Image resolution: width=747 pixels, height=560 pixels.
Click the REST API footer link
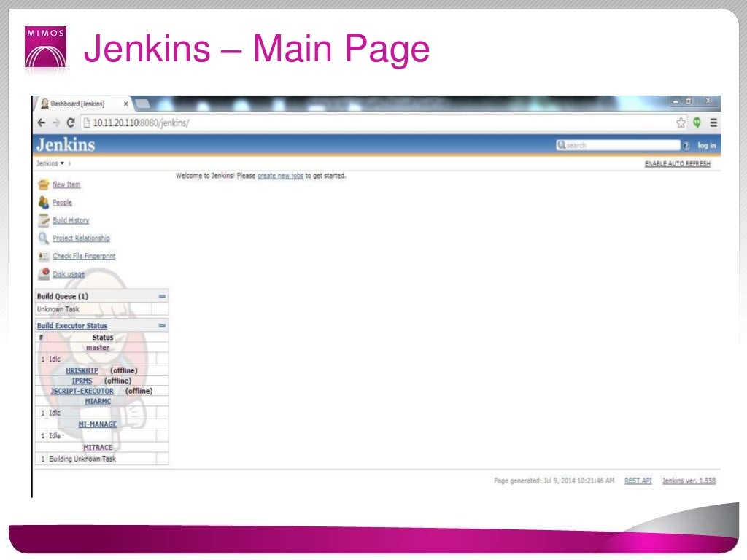638,481
